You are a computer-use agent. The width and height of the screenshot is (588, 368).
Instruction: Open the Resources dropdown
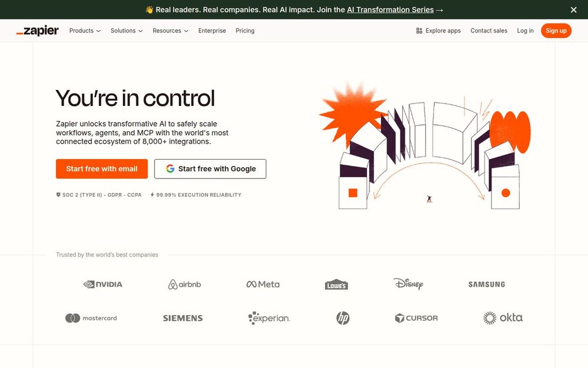click(169, 31)
